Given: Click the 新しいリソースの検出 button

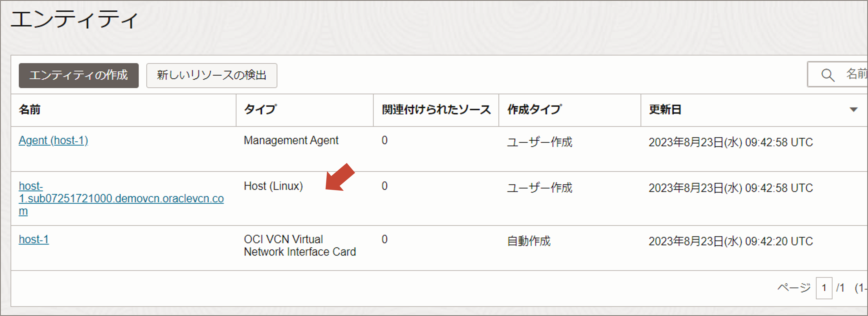Looking at the screenshot, I should coord(212,75).
